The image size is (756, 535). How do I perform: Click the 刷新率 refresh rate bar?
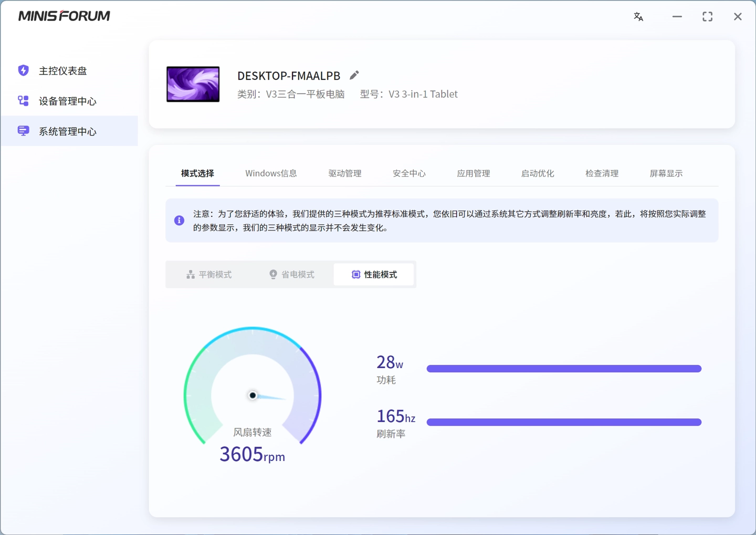[564, 422]
